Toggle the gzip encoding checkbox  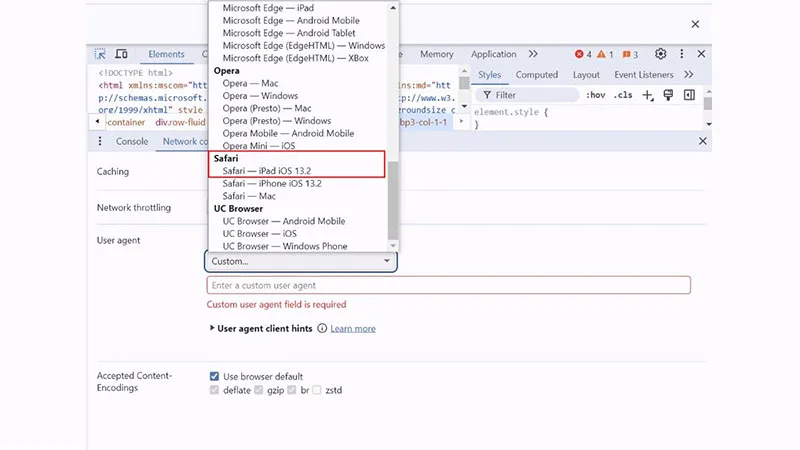point(259,390)
